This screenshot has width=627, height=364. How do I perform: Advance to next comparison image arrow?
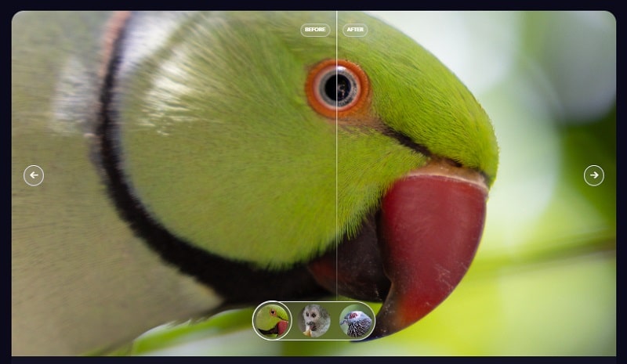(x=594, y=175)
